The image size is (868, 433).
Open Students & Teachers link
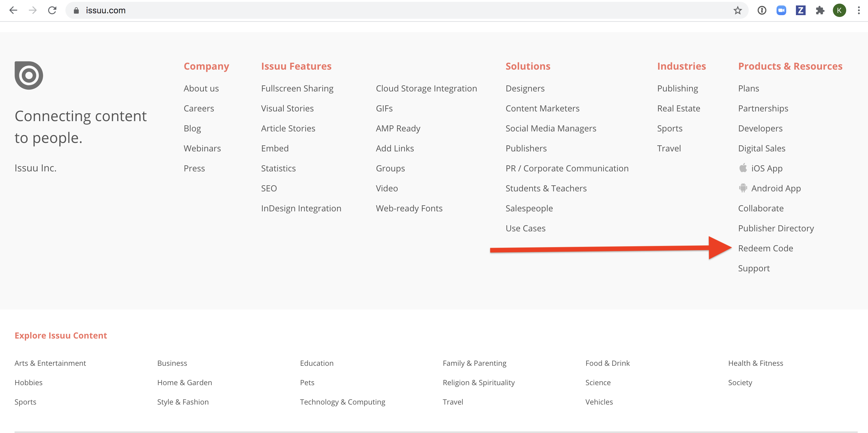546,188
